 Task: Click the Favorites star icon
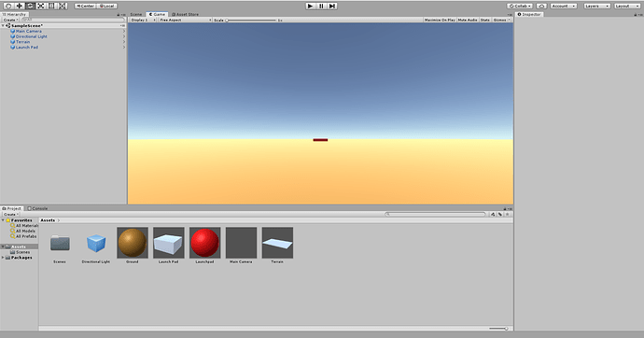tap(7, 220)
